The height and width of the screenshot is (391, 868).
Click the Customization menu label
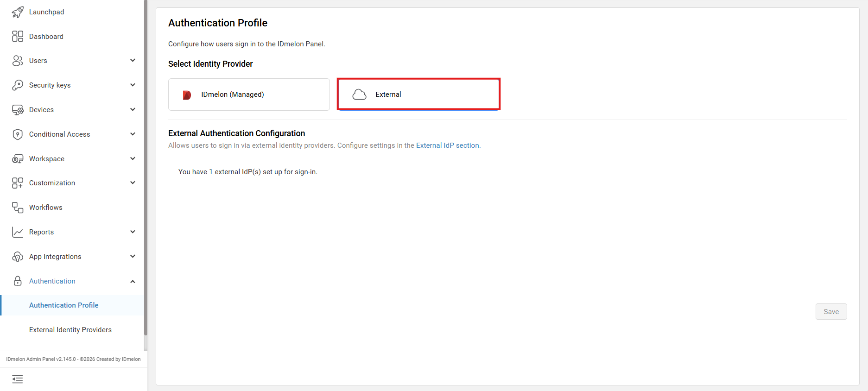click(52, 183)
